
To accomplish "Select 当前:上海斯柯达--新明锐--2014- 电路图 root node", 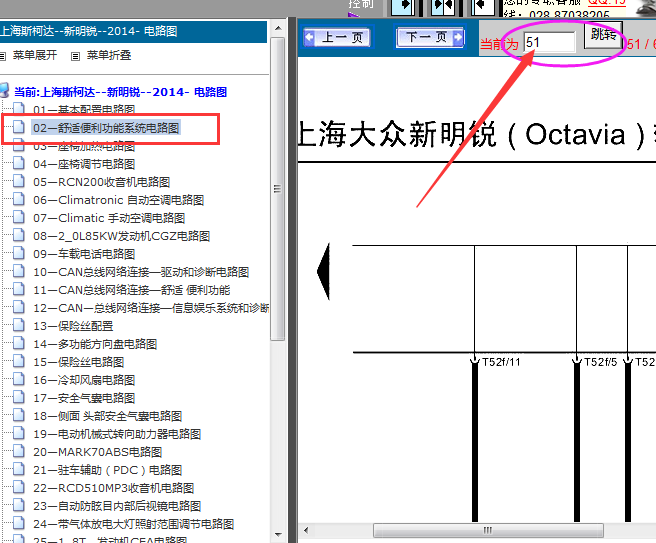I will (120, 92).
